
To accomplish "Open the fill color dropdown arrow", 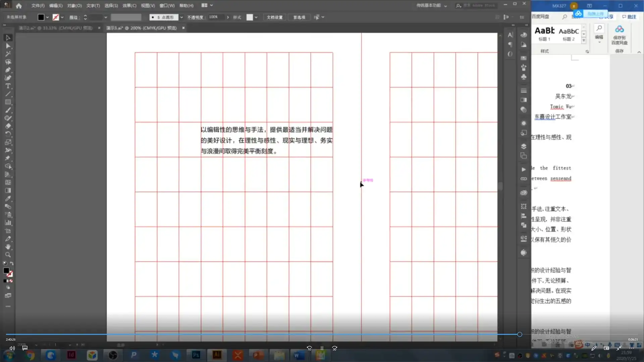I will [47, 17].
